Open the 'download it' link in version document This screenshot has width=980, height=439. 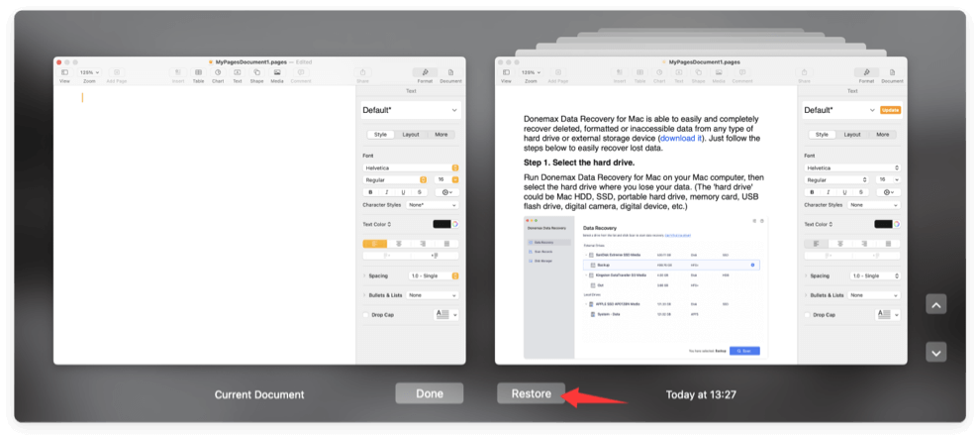click(x=681, y=138)
